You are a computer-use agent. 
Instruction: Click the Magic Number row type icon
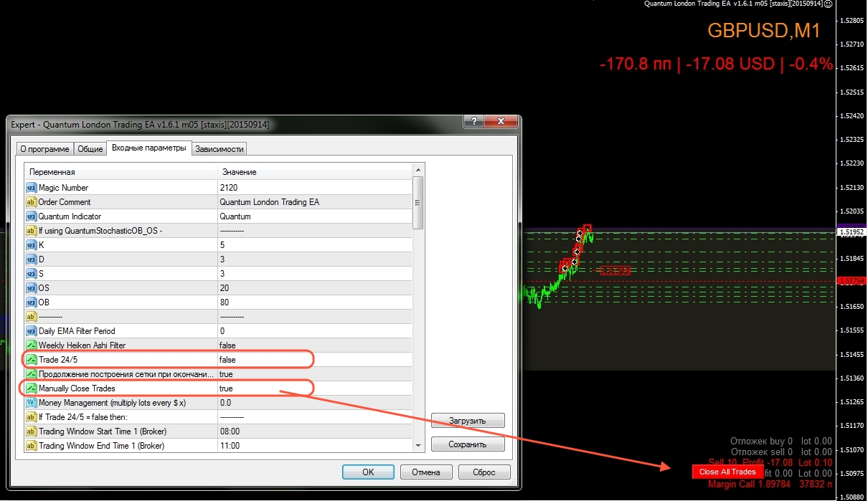(x=31, y=188)
